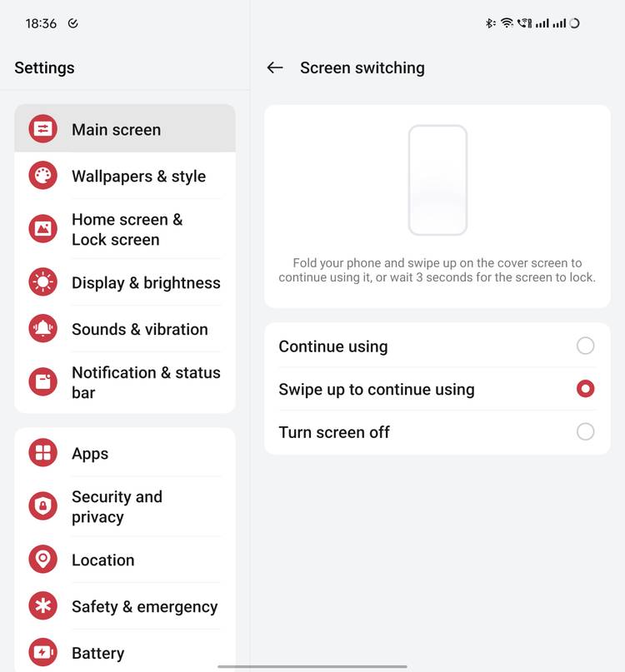625x672 pixels.
Task: Tap the Security and privacy shield icon
Action: 42,505
